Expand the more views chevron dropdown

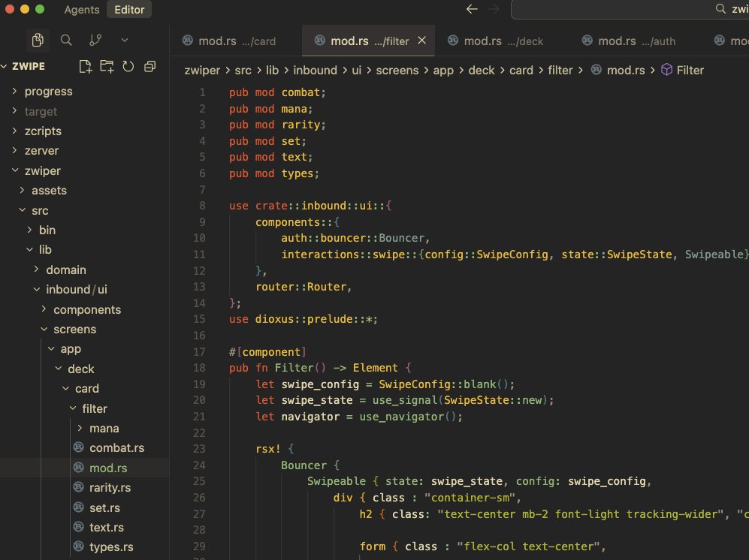(125, 40)
